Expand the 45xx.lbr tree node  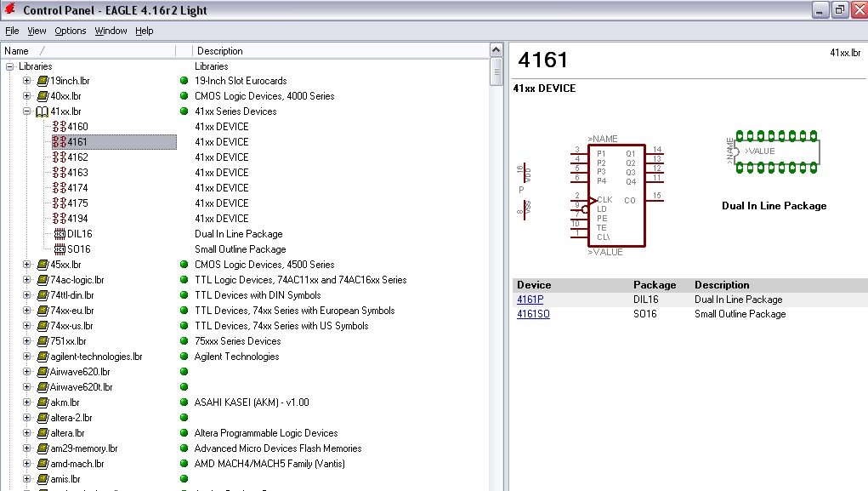pos(26,265)
